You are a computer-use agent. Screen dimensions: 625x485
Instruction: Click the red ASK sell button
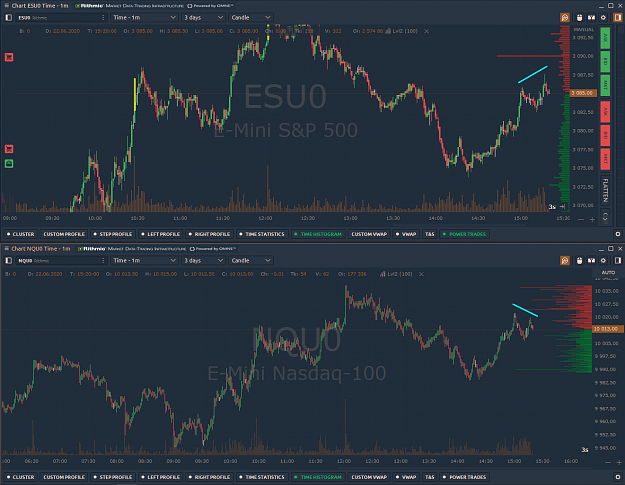click(605, 111)
